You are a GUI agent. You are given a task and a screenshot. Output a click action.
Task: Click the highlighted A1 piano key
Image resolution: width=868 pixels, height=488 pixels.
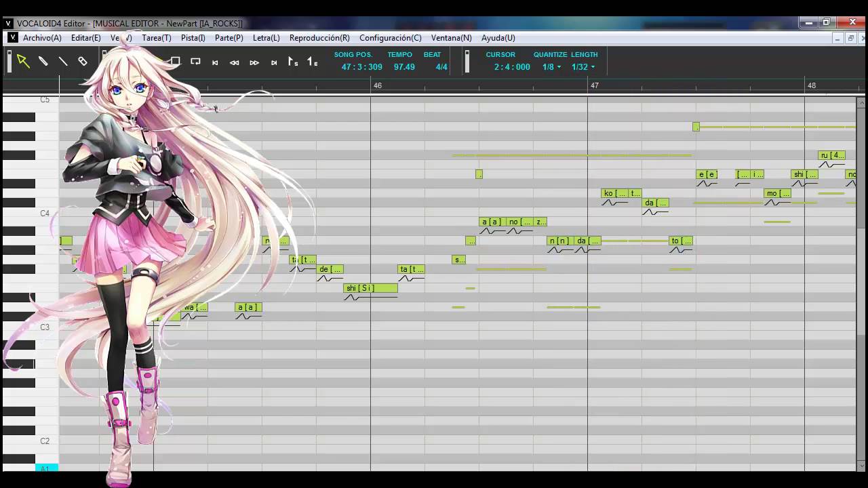pyautogui.click(x=47, y=468)
